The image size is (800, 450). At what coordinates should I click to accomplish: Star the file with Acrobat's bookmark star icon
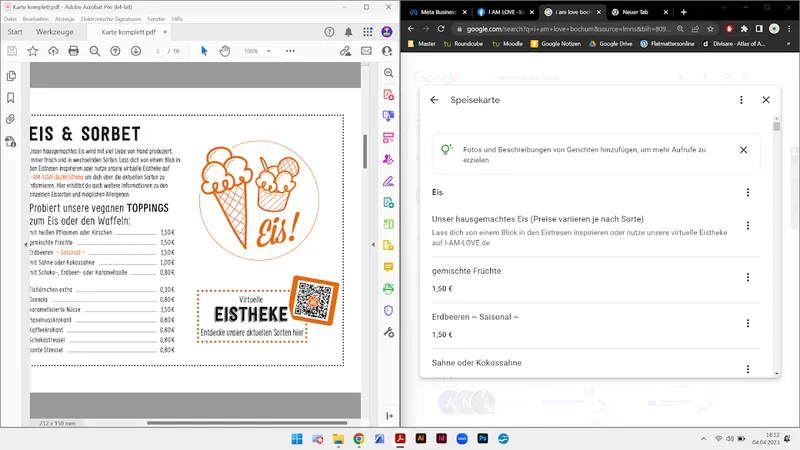click(33, 51)
